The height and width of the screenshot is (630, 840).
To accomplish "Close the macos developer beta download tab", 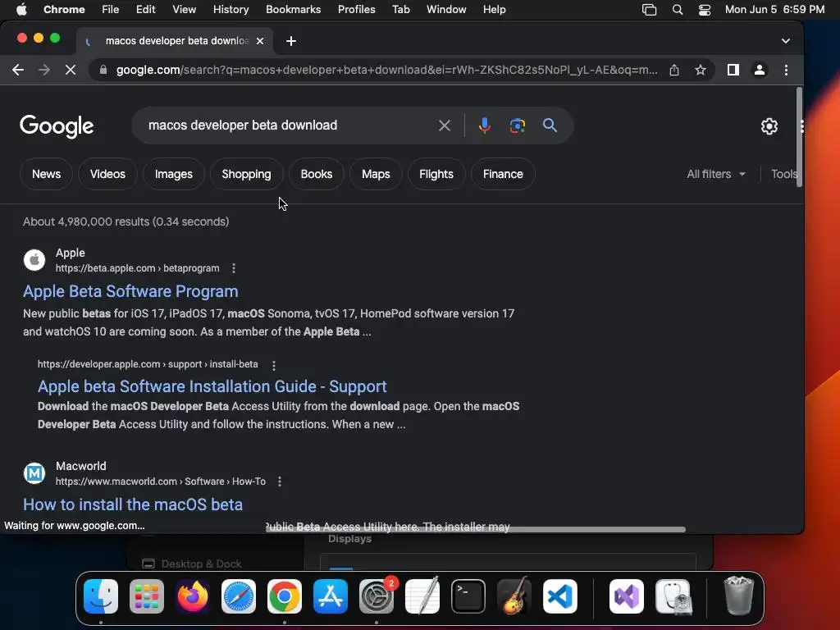I will [260, 41].
